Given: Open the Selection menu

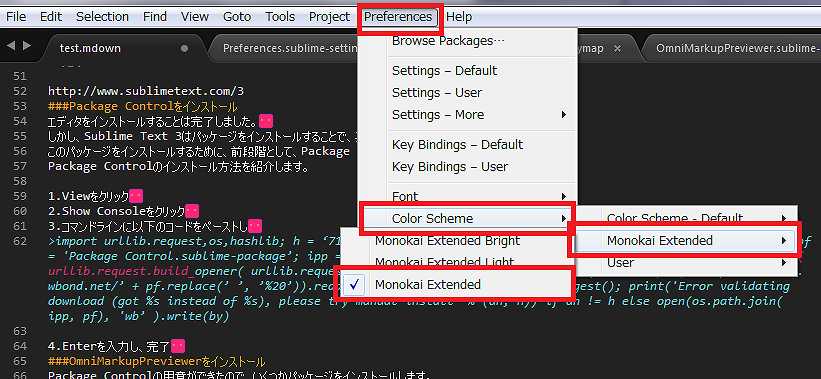Looking at the screenshot, I should [102, 17].
